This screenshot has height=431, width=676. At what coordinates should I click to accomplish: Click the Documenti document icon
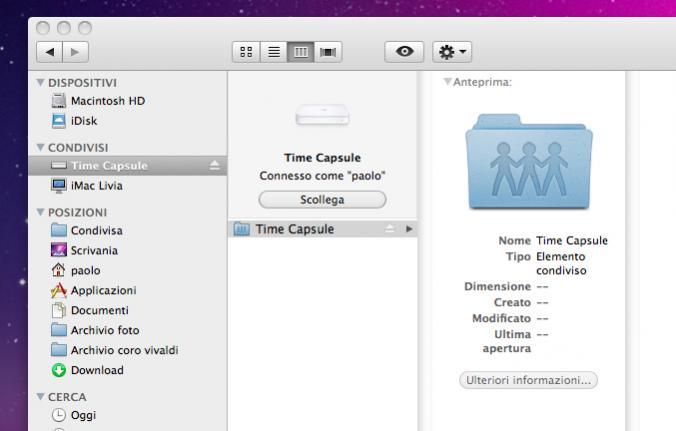point(59,310)
